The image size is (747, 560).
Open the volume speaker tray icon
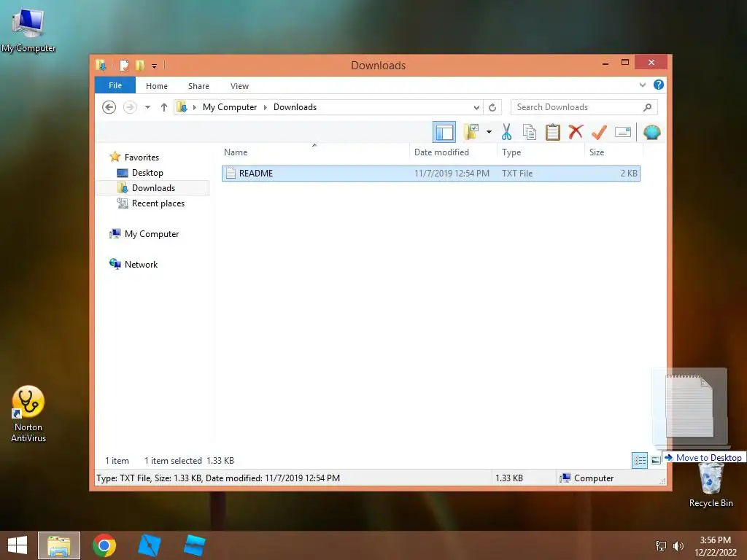678,545
